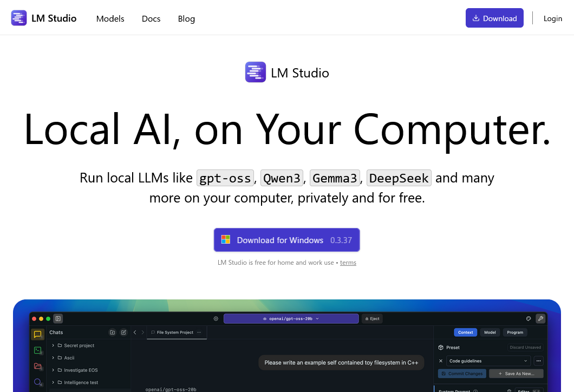Toggle the sidebar collapse icon
The image size is (574, 392).
click(x=58, y=318)
